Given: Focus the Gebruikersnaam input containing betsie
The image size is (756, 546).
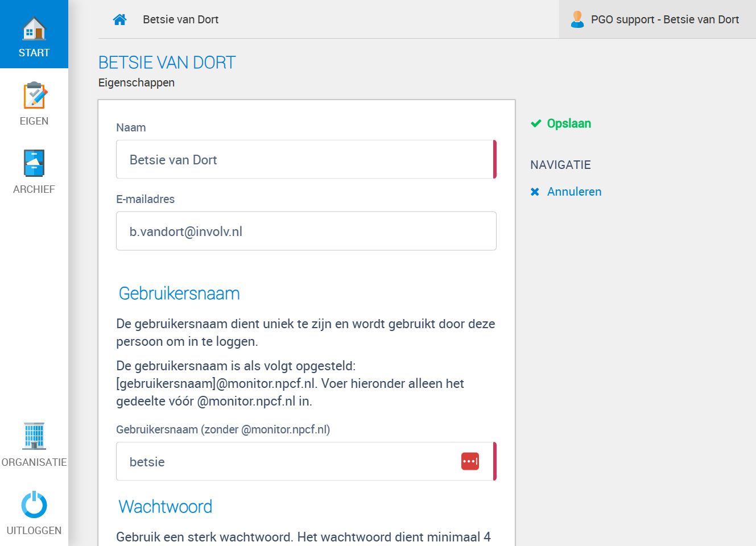Looking at the screenshot, I should coord(306,461).
